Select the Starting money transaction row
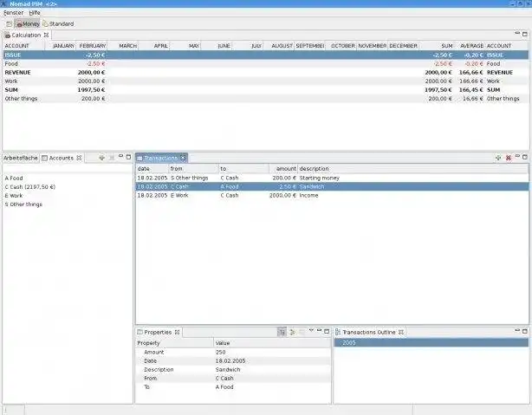Image resolution: width=532 pixels, height=415 pixels. coord(332,178)
